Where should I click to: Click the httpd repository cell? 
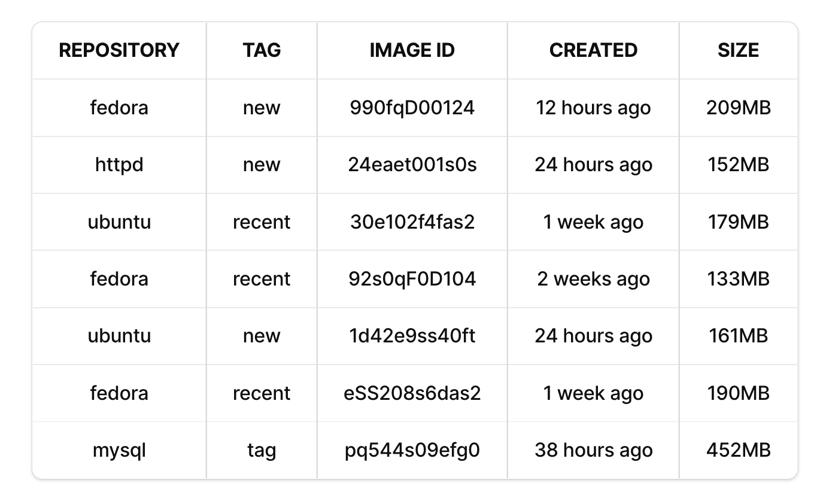click(x=119, y=165)
